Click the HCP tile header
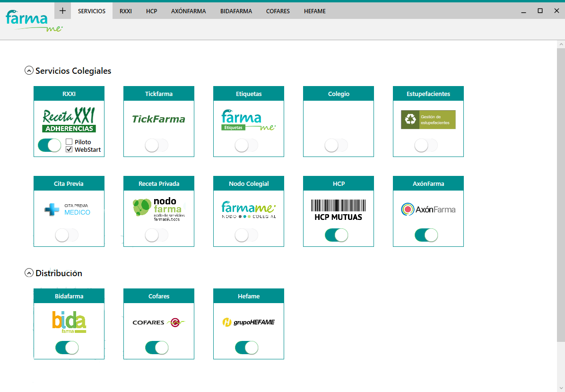This screenshot has width=565, height=392. [339, 183]
